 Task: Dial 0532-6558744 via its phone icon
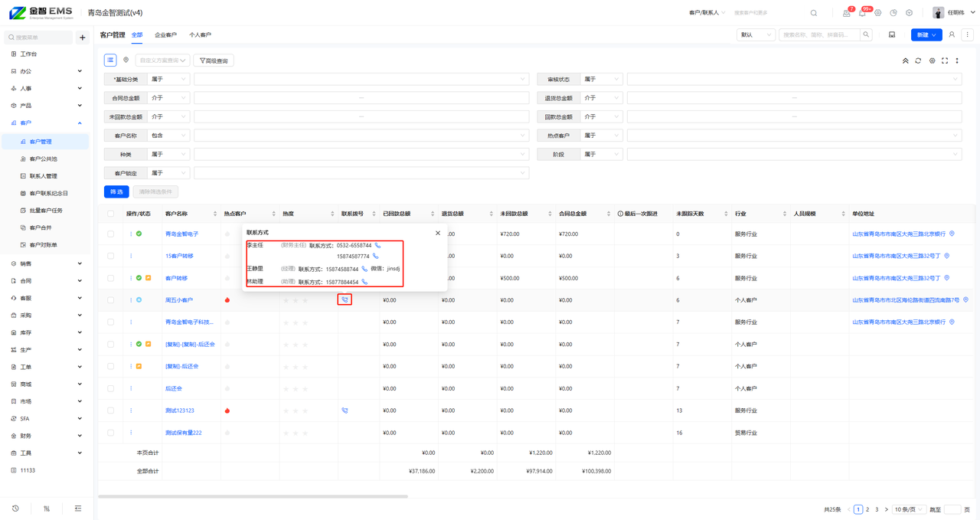click(377, 246)
